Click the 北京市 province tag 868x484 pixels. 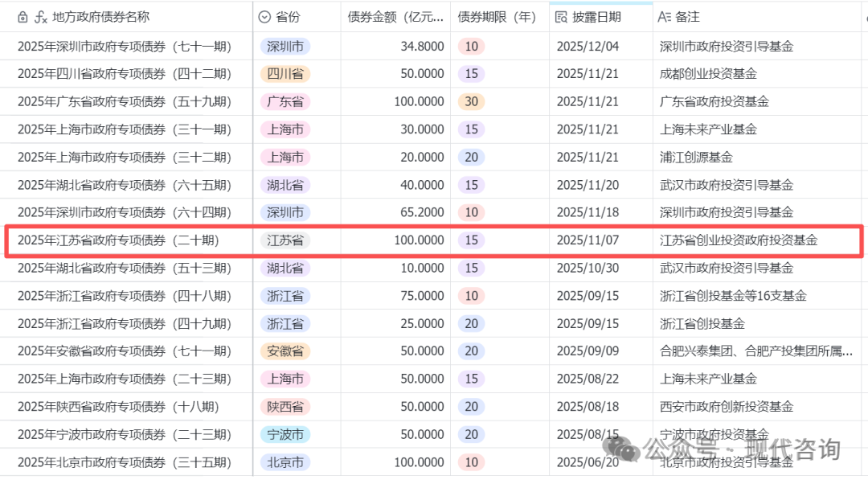[x=285, y=461]
